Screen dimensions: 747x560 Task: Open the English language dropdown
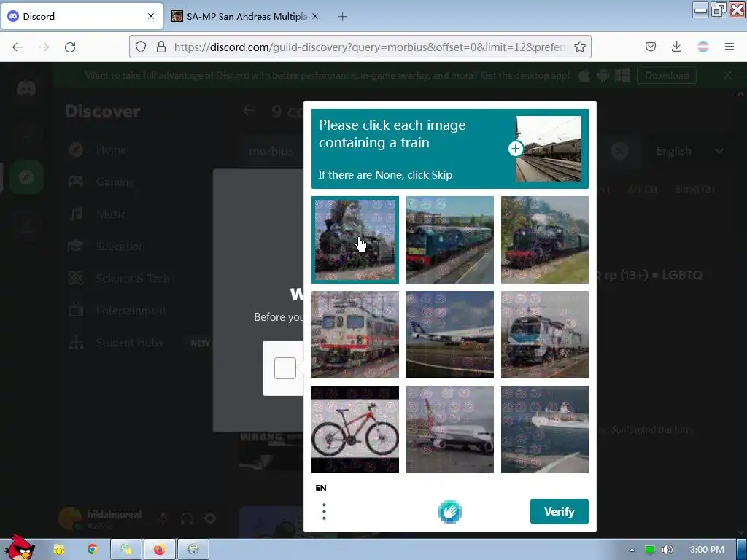click(x=689, y=151)
